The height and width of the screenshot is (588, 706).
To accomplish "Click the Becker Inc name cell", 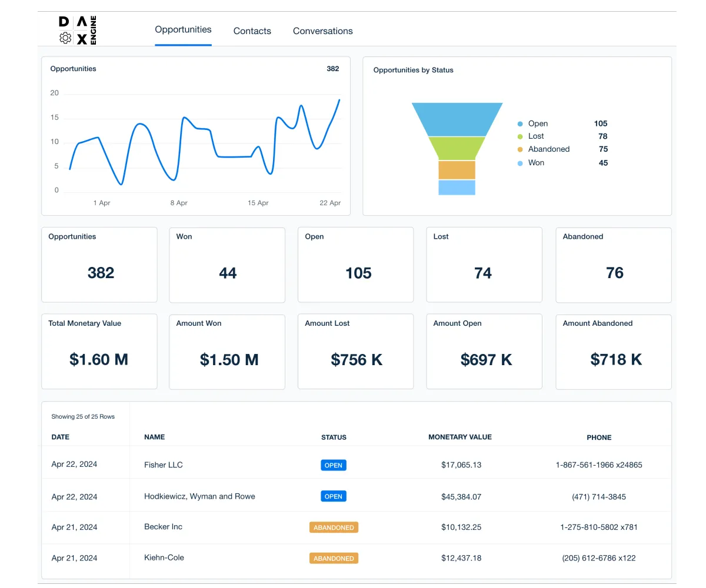I will click(x=164, y=527).
